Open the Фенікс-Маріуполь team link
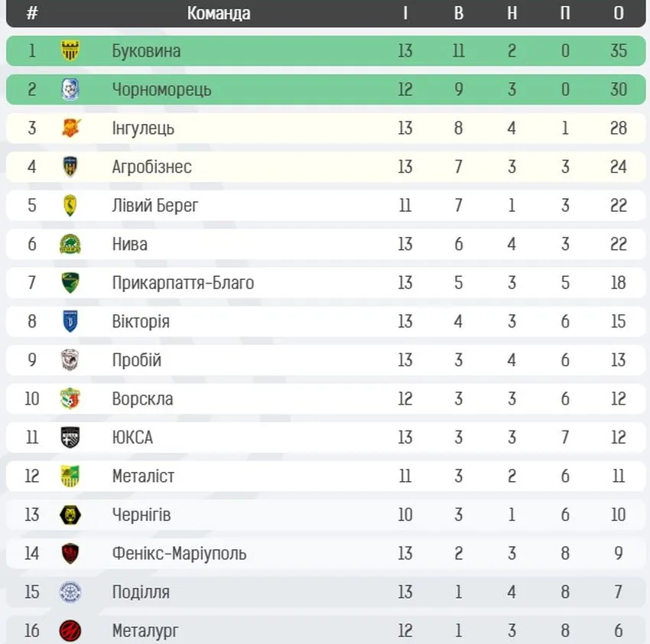Viewport: 650px width, 644px height. [x=179, y=553]
